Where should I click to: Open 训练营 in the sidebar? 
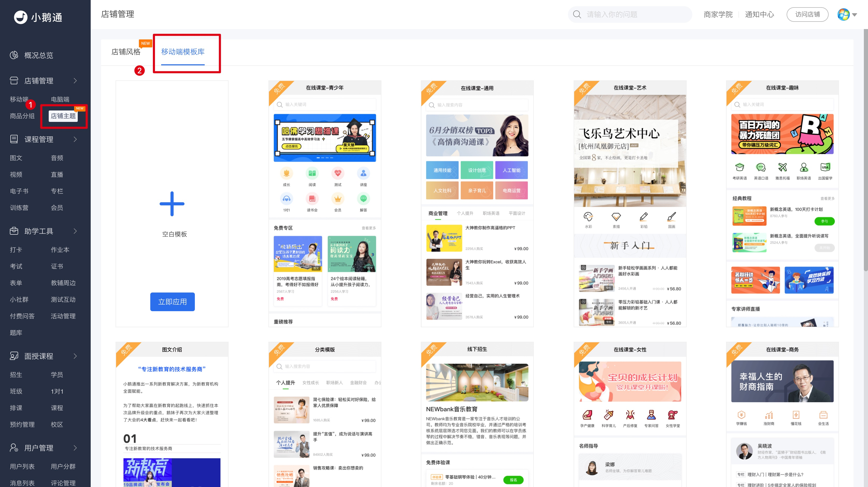(19, 208)
